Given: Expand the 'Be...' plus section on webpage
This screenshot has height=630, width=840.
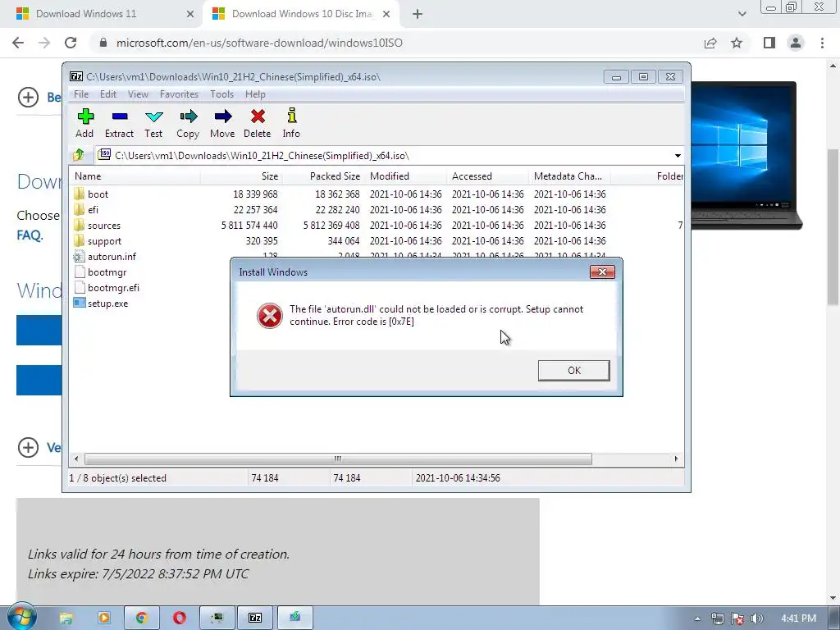Looking at the screenshot, I should pyautogui.click(x=29, y=98).
